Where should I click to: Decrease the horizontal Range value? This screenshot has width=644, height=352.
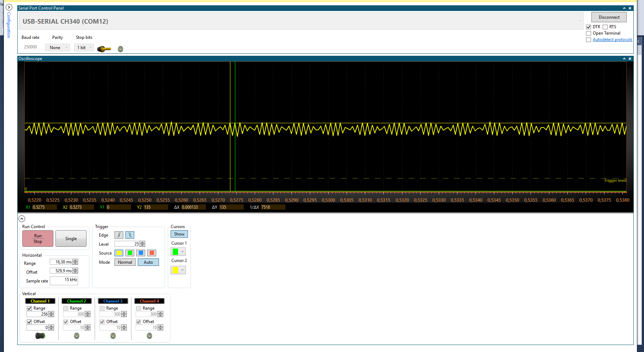coord(75,263)
